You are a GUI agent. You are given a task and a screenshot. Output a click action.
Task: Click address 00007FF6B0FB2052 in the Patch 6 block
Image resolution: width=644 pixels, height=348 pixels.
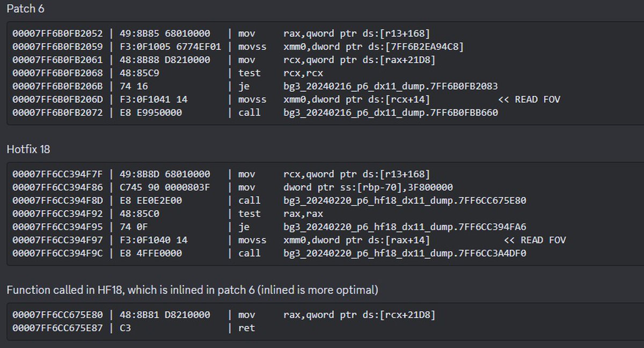[58, 34]
